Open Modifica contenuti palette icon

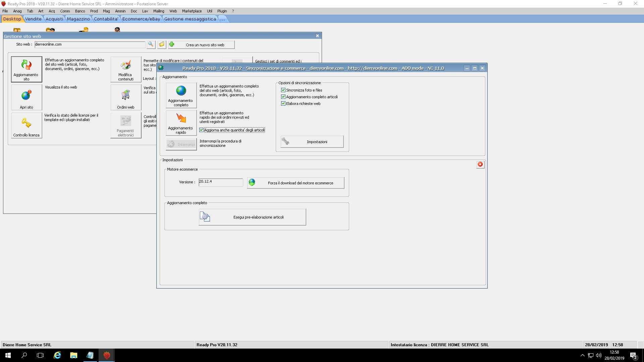point(126,69)
